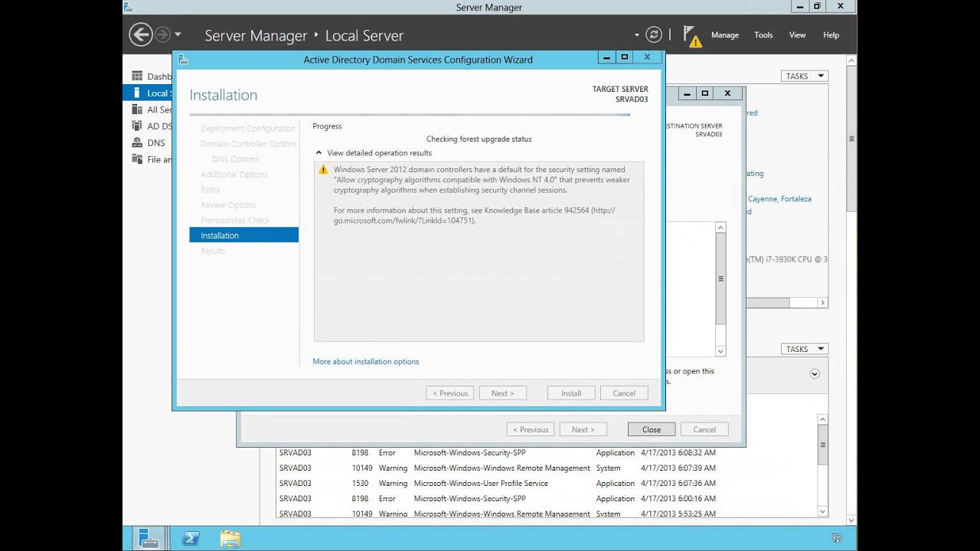
Task: Click Cancel in the background wizard window
Action: coord(704,430)
